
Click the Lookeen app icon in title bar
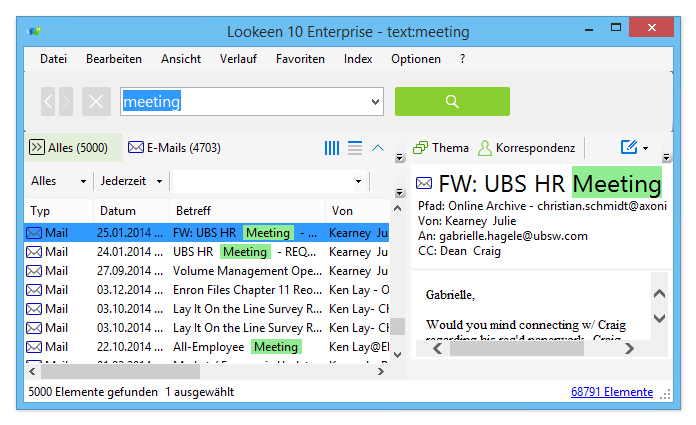coord(34,31)
